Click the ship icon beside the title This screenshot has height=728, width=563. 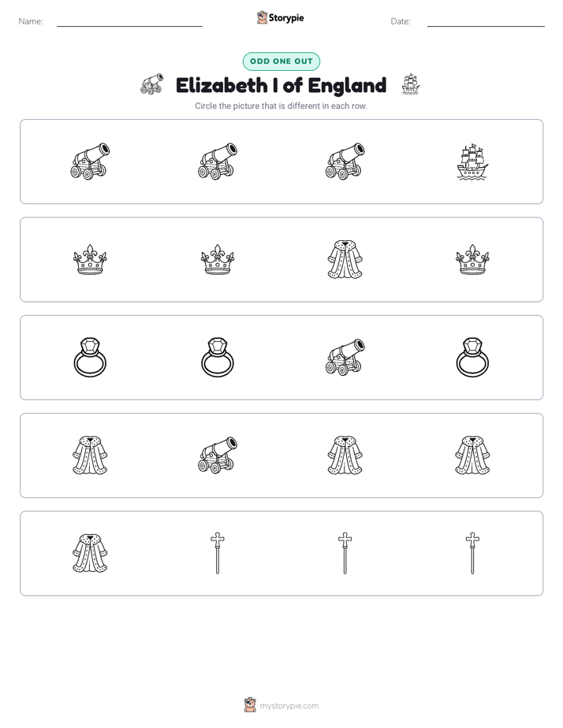tap(411, 84)
